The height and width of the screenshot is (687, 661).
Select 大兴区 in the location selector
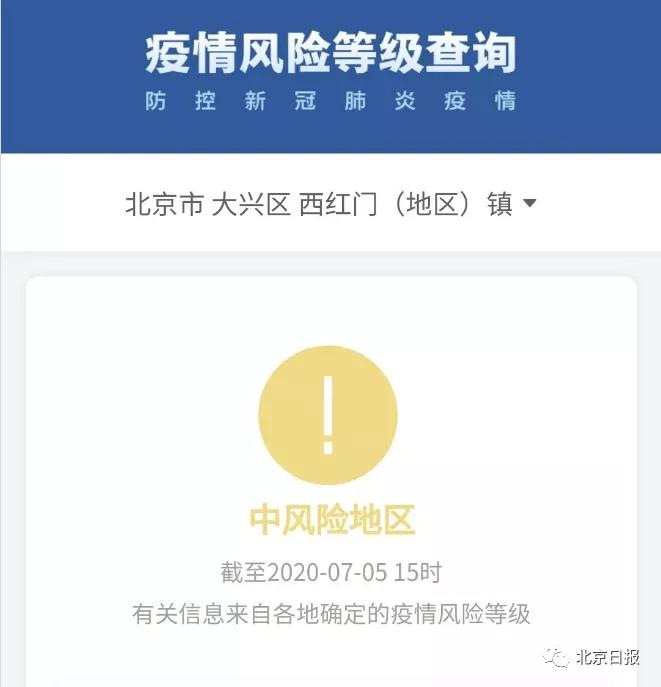251,204
